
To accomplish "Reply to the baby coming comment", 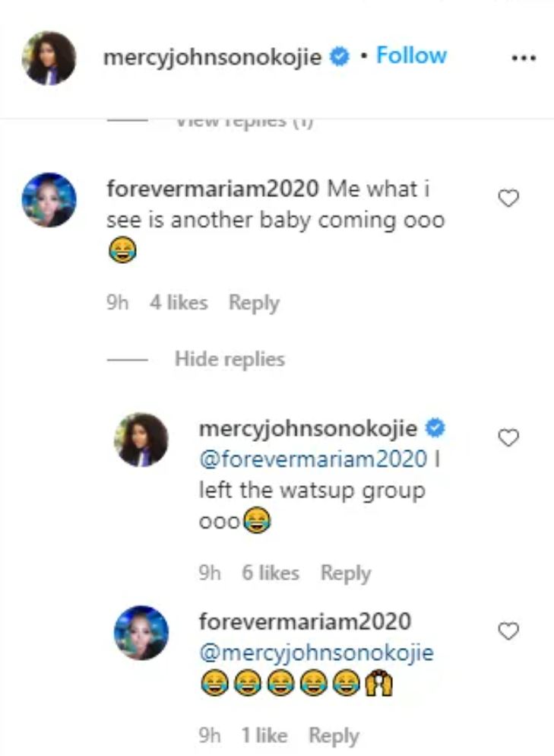I will click(254, 303).
